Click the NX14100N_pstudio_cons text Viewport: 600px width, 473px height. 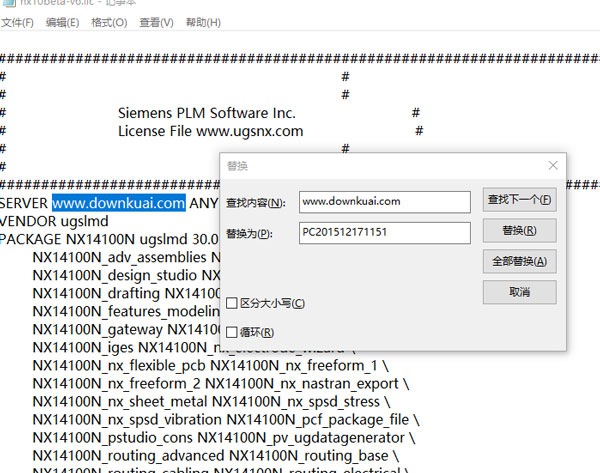(x=112, y=437)
